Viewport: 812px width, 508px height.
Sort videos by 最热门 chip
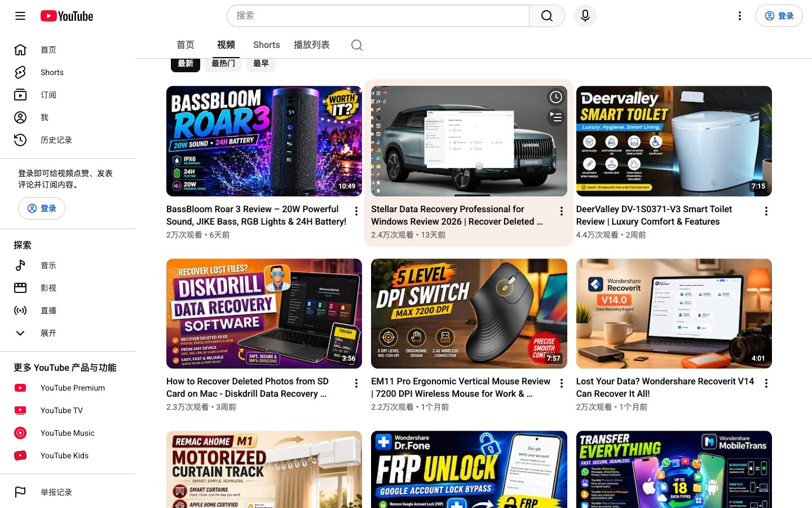[223, 64]
